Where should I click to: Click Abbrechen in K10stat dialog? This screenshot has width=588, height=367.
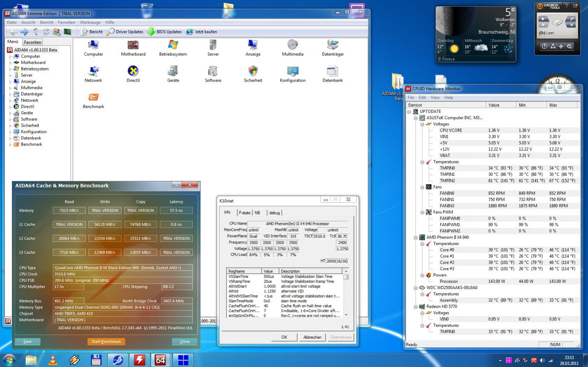tap(312, 337)
